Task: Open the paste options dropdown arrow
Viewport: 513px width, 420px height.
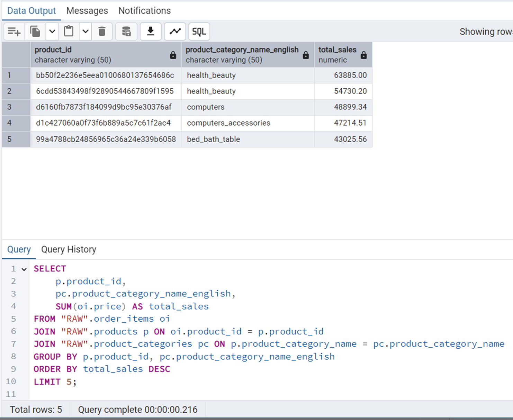Action: 85,32
